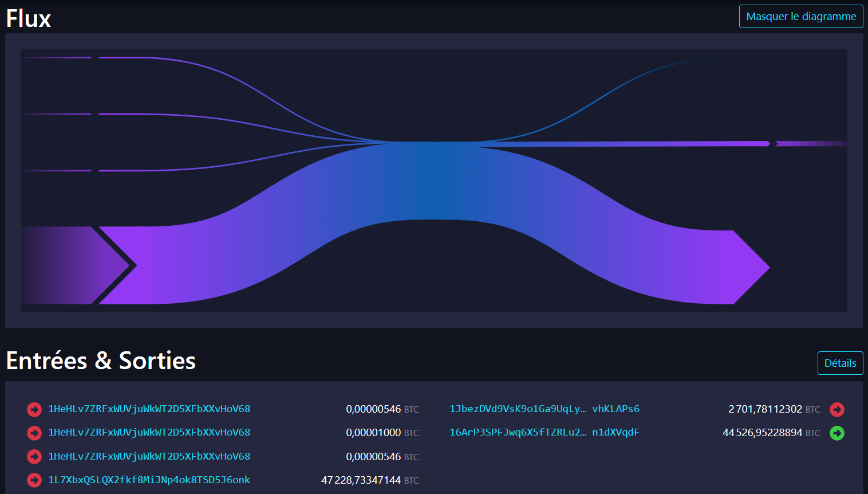This screenshot has height=494, width=868.
Task: Open the first 1HeHLv7ZRFxWUVjuWkWT input address
Action: 149,409
